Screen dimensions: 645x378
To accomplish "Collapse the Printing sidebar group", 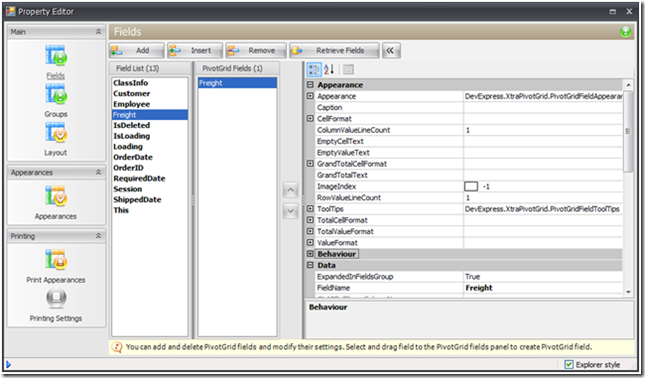I will [98, 236].
